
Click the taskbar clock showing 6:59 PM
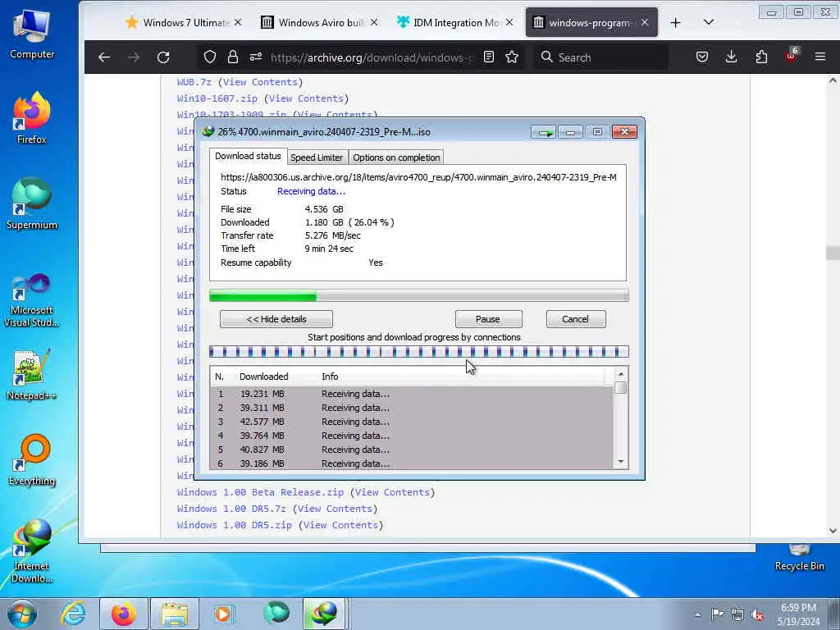[798, 614]
